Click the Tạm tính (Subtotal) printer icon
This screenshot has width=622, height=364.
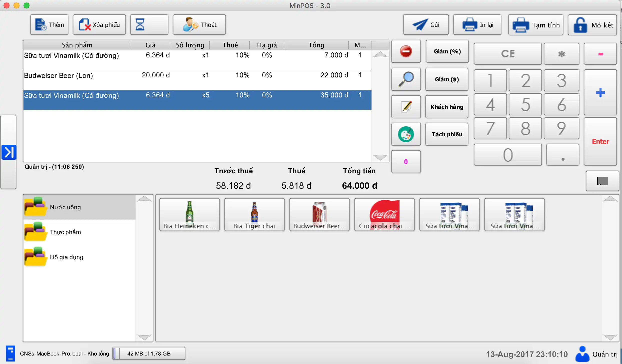536,24
